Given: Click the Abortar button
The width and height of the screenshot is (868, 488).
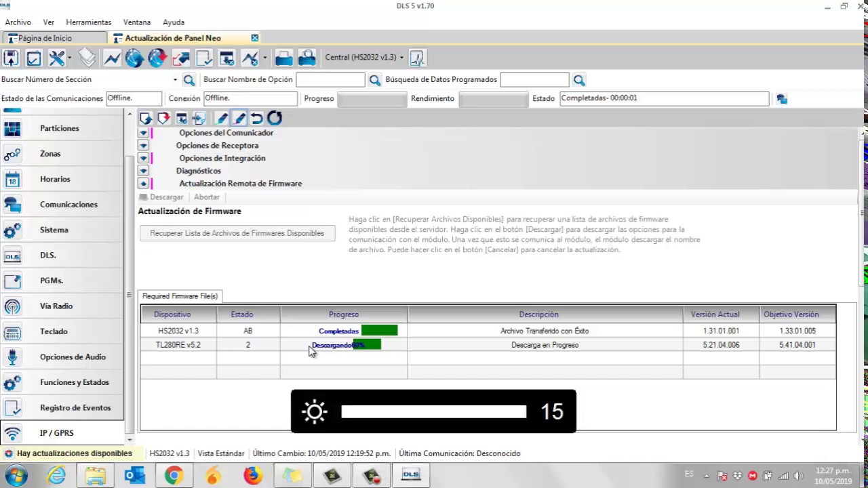Looking at the screenshot, I should (x=207, y=197).
